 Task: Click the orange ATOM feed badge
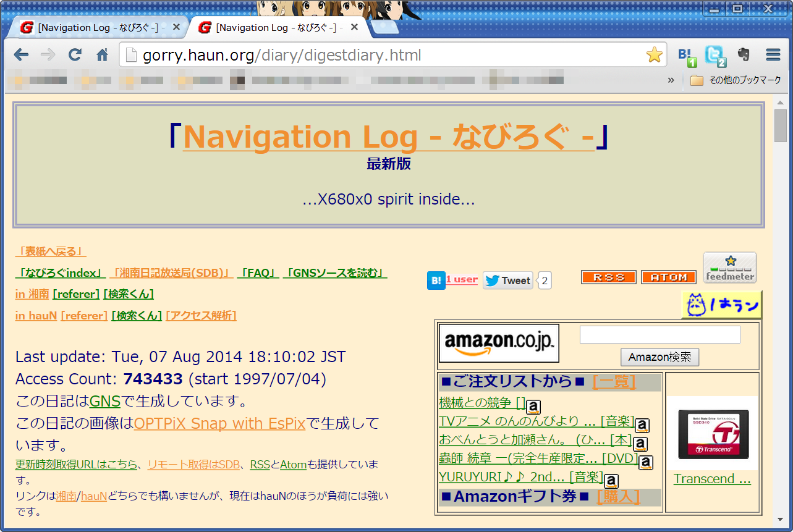(668, 277)
